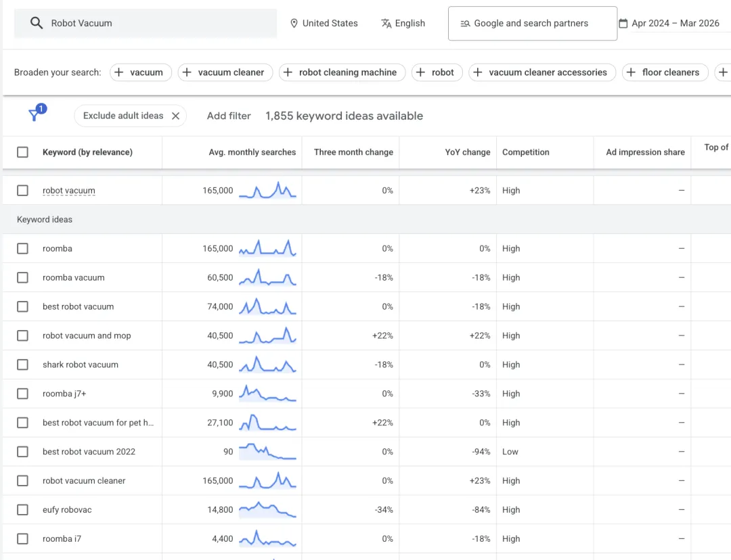The image size is (731, 560).
Task: Check the robot vacuum row checkbox
Action: coord(22,190)
